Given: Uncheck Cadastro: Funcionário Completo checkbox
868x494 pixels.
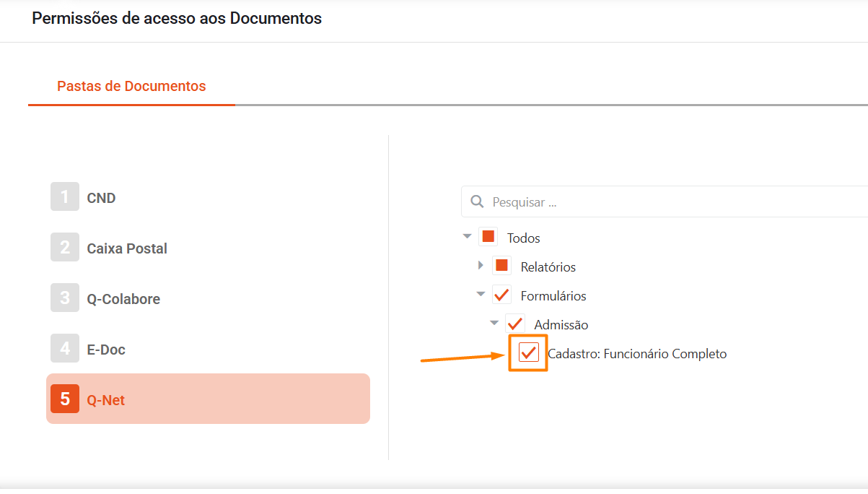Looking at the screenshot, I should [x=529, y=352].
